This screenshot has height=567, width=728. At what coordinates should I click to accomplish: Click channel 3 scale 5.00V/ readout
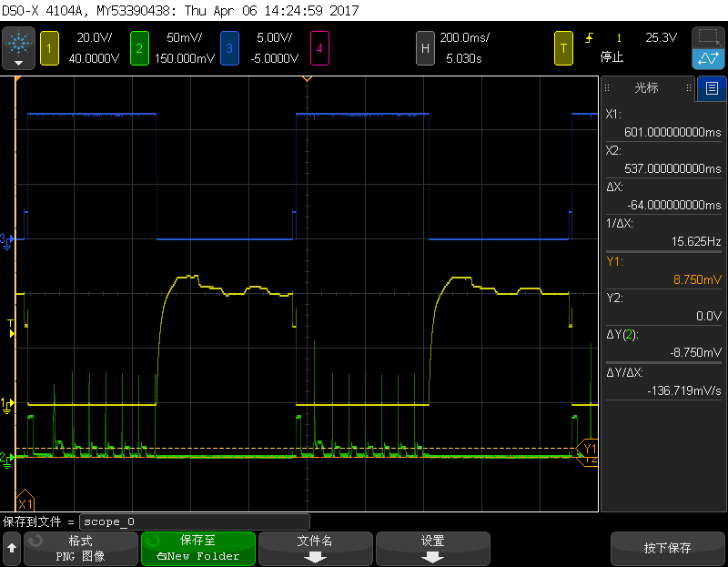coord(275,37)
